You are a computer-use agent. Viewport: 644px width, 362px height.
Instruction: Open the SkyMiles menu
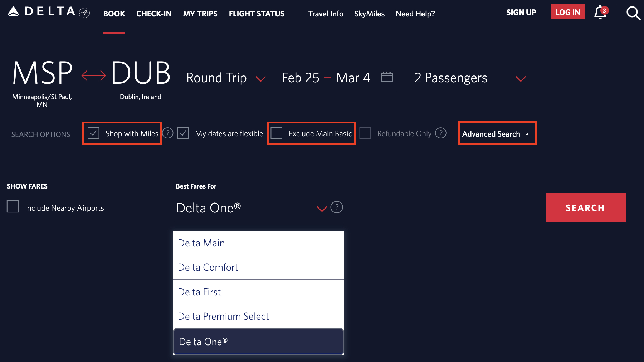coord(369,14)
